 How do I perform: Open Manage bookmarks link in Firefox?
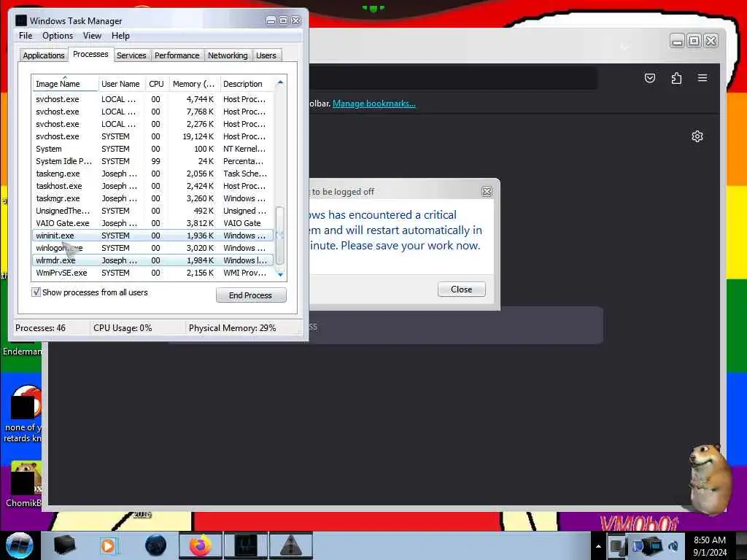point(374,104)
